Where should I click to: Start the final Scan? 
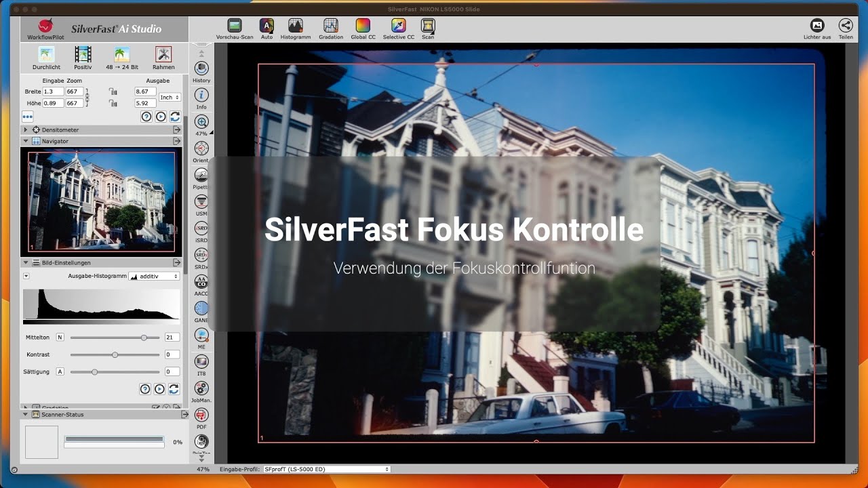coord(428,29)
